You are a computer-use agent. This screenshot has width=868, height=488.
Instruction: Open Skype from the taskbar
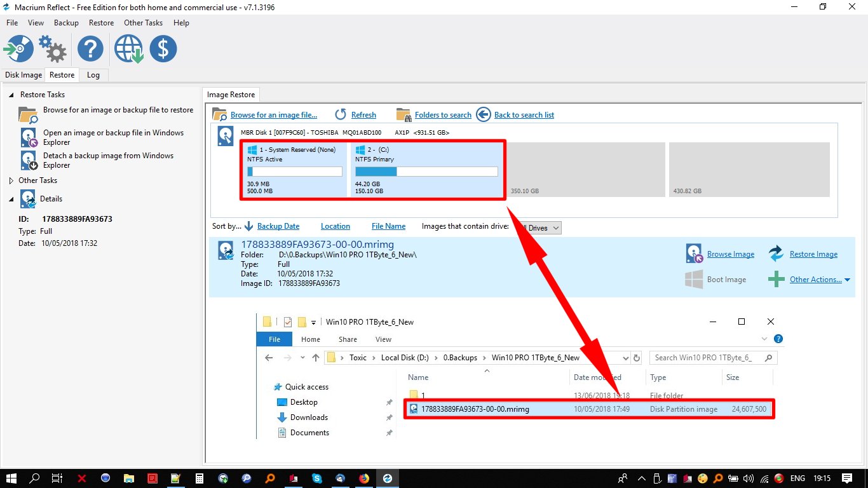click(x=316, y=478)
